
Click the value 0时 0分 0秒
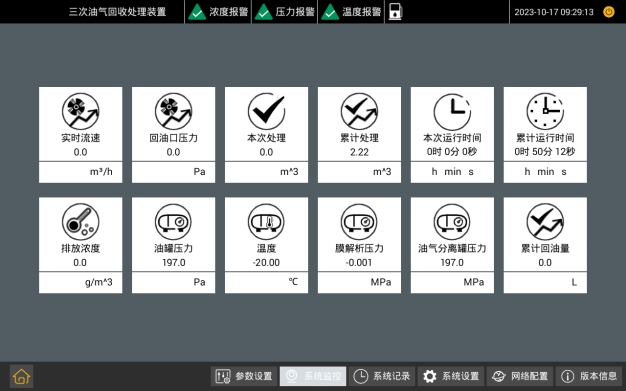[452, 152]
